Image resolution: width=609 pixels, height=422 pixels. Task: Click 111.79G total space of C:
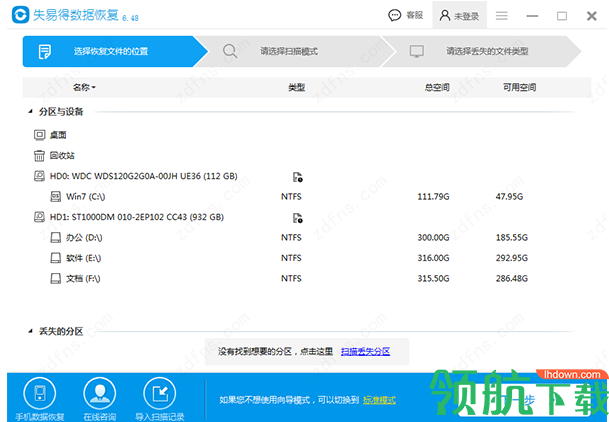[x=433, y=197]
